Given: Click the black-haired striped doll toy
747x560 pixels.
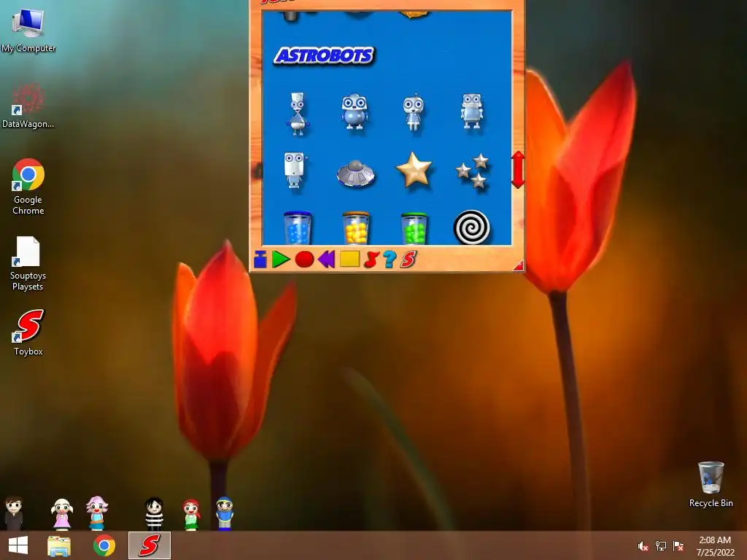Looking at the screenshot, I should click(x=154, y=514).
